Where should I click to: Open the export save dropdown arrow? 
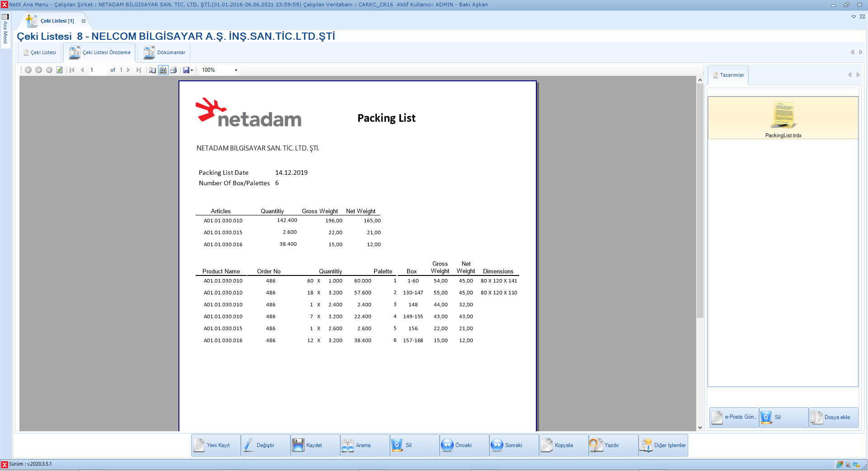tap(192, 70)
